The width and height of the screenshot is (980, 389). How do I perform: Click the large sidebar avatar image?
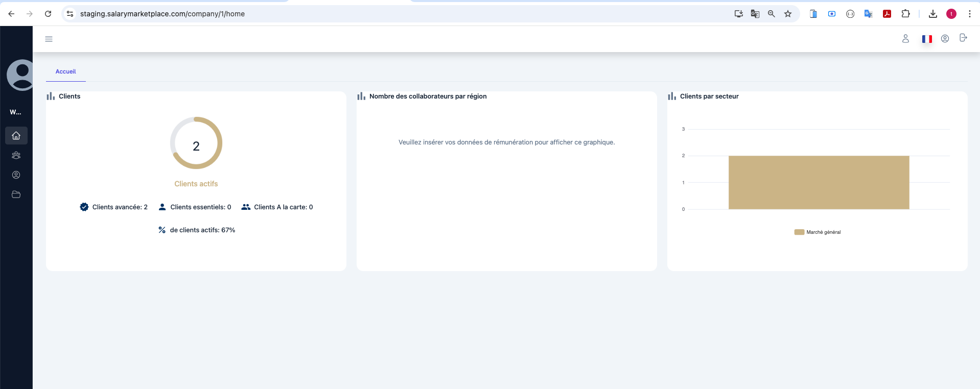20,75
